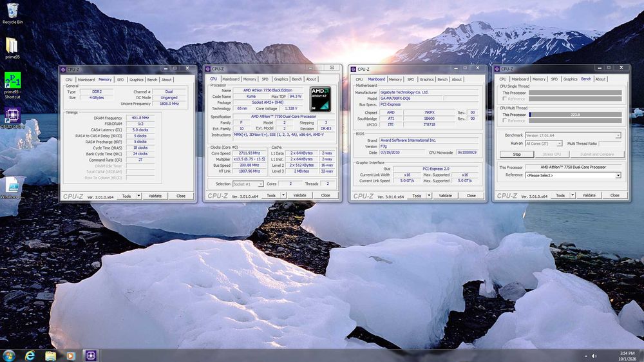Click multi thread This Processor progress bar

pyautogui.click(x=575, y=115)
